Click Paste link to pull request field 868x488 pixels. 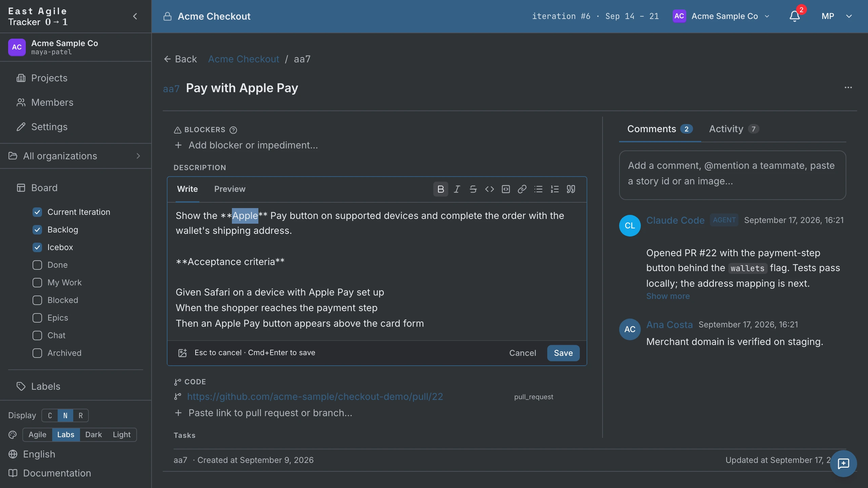tap(270, 413)
